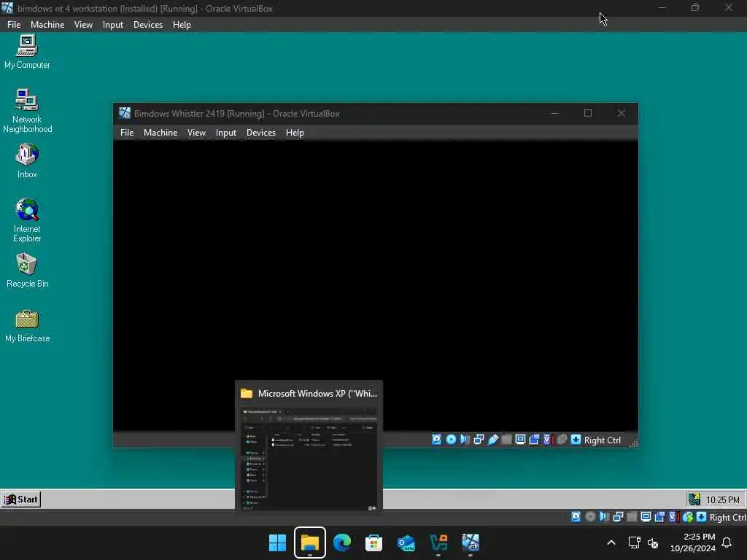Switch to VirtualBox Manager taskbar icon

pos(438,542)
